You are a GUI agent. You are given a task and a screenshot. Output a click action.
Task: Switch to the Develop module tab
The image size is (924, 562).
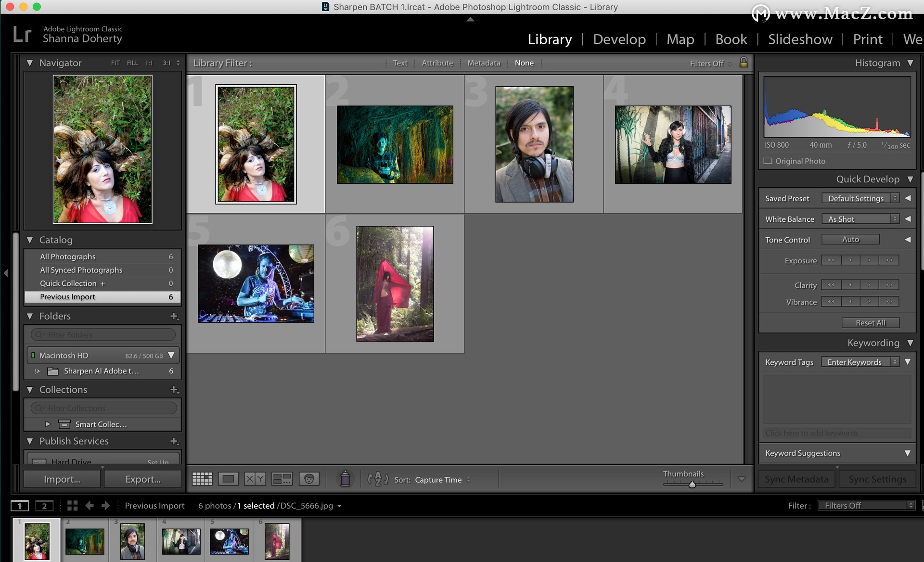619,38
